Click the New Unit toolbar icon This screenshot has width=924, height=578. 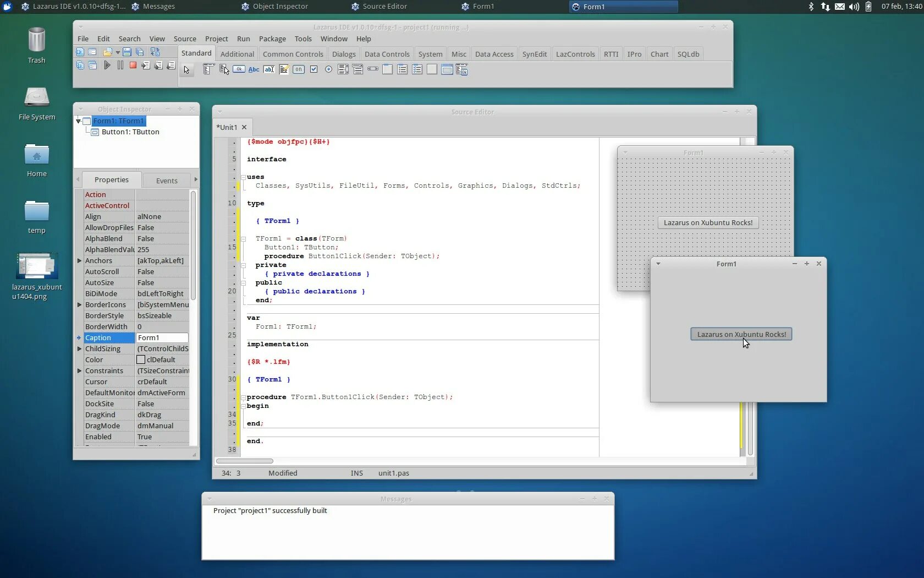[80, 52]
